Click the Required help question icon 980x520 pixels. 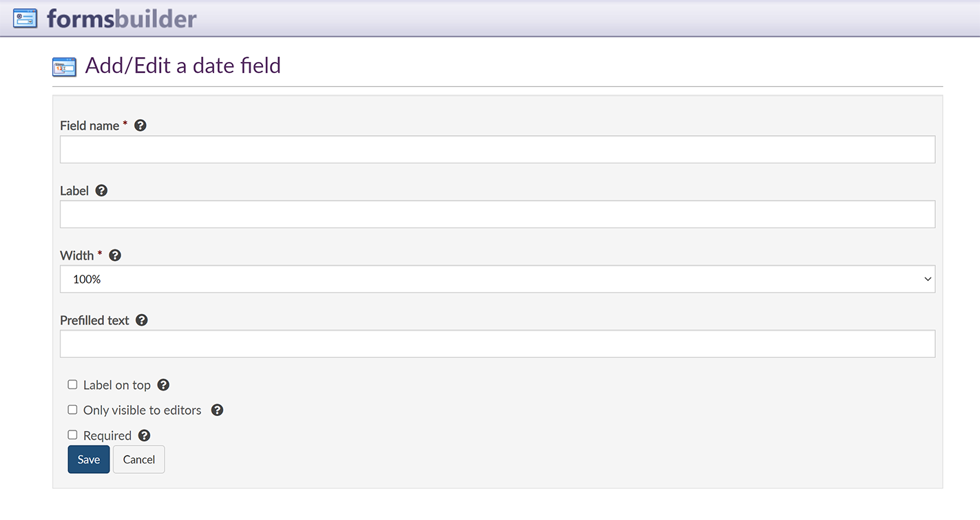point(144,435)
